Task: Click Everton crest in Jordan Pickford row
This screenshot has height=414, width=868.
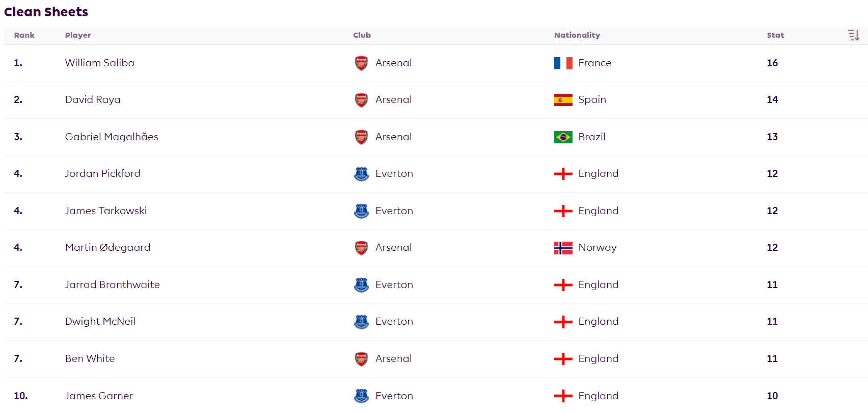Action: 361,174
